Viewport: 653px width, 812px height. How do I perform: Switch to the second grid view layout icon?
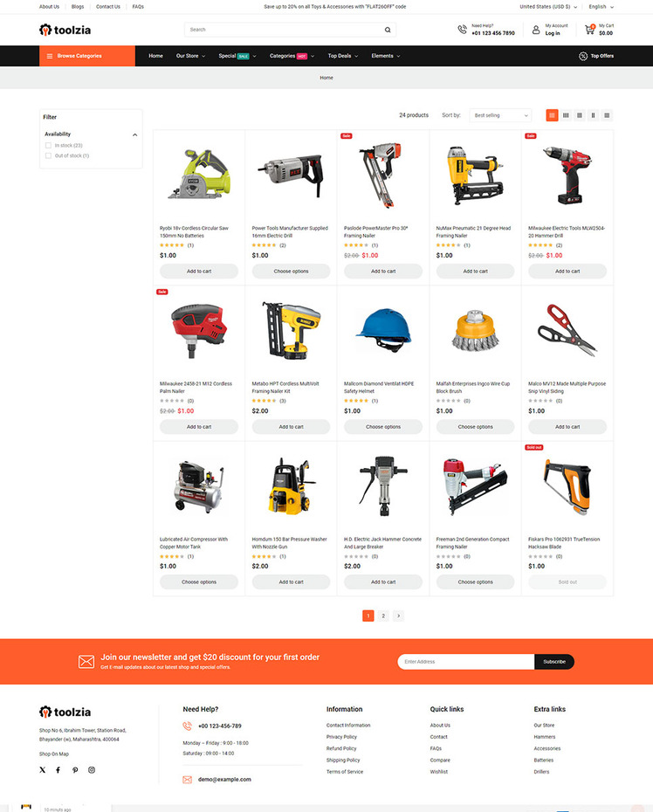[566, 115]
